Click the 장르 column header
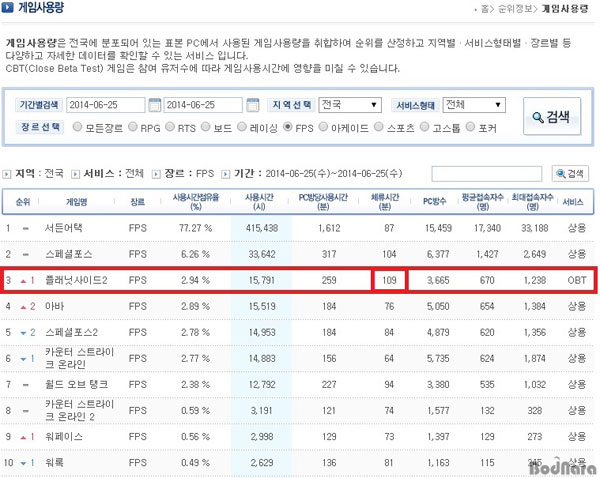The height and width of the screenshot is (478, 600). coord(137,202)
